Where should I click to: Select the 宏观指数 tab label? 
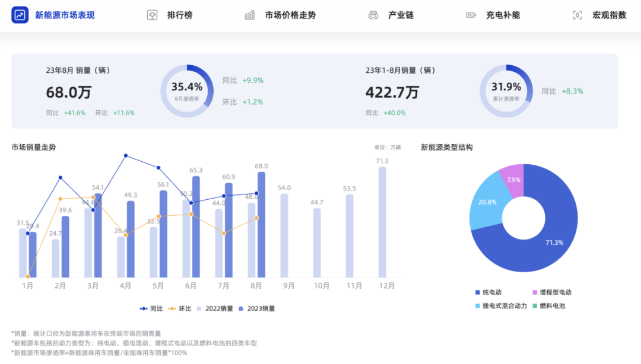click(x=609, y=15)
